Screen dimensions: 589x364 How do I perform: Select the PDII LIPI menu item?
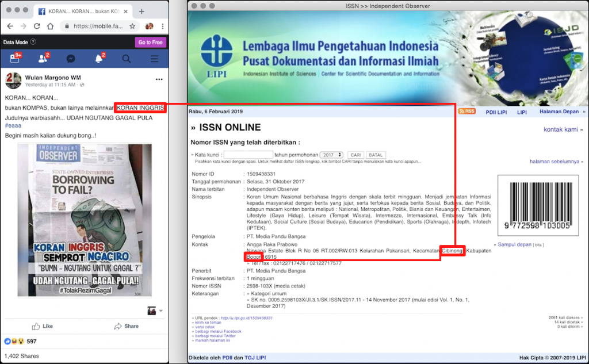pyautogui.click(x=495, y=112)
